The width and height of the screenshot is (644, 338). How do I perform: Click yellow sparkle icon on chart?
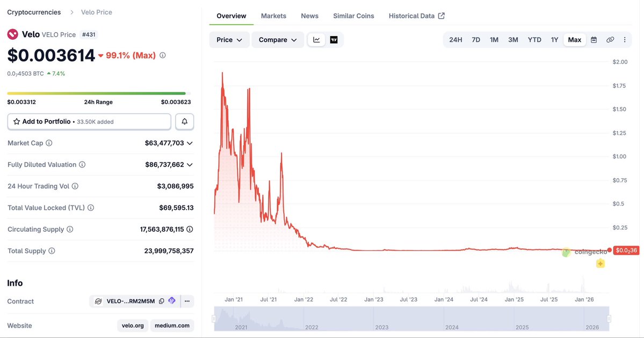600,263
